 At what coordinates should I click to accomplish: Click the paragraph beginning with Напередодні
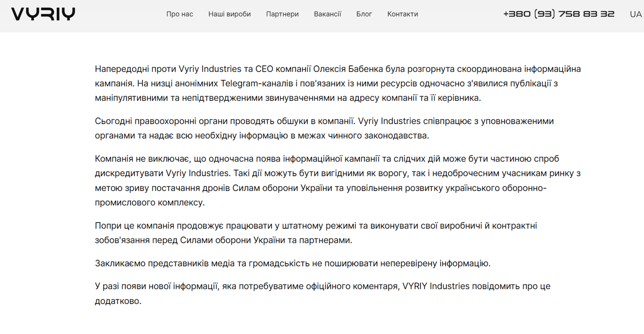(x=338, y=83)
